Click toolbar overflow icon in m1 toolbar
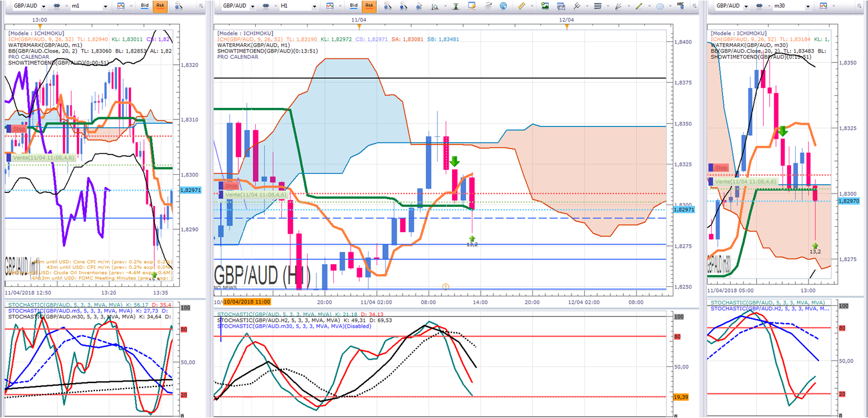The height and width of the screenshot is (418, 868). pyautogui.click(x=200, y=6)
